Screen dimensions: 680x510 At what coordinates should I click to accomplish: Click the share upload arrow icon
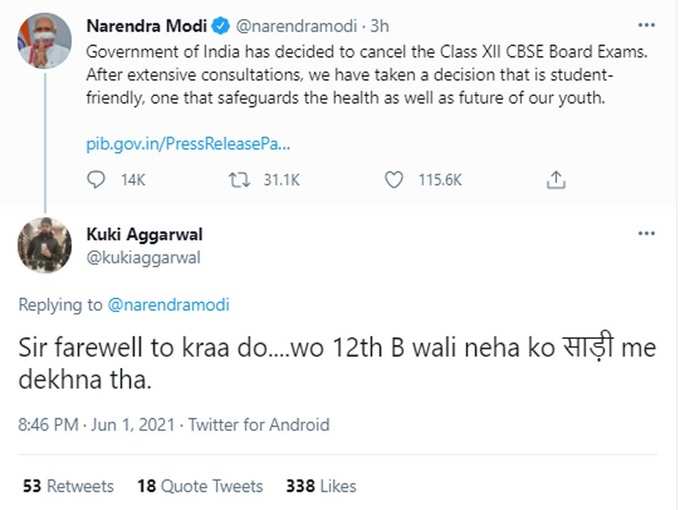pos(558,180)
